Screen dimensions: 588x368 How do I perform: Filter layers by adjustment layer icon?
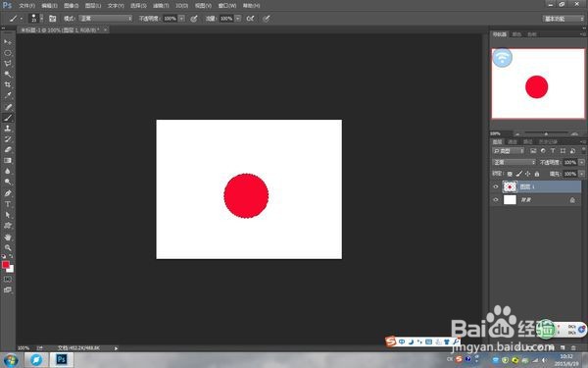543,151
